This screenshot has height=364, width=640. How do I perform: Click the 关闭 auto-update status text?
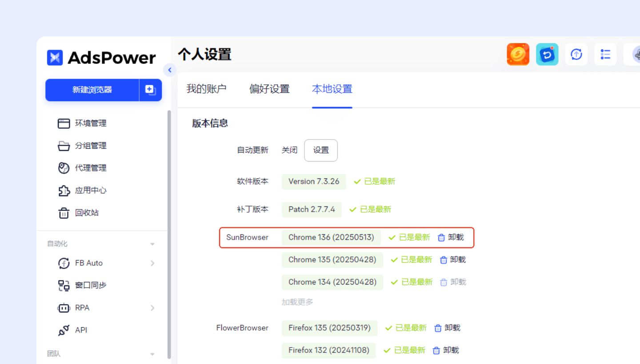tap(289, 150)
